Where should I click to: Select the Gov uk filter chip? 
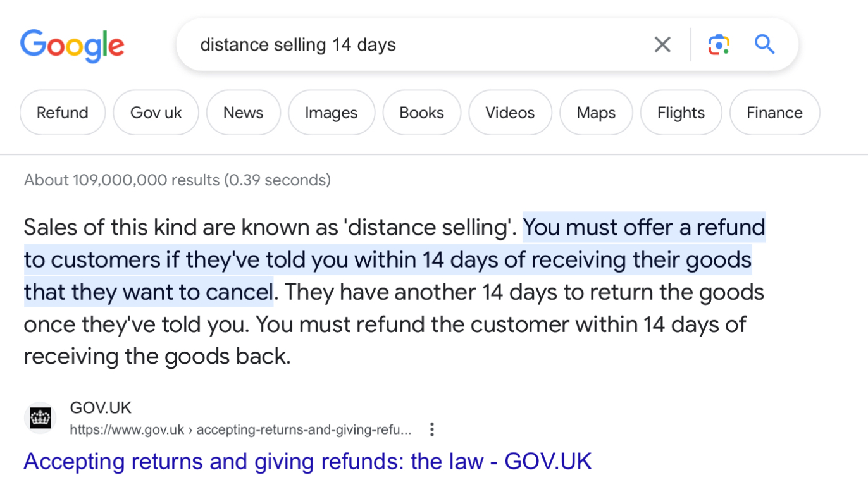pyautogui.click(x=156, y=113)
